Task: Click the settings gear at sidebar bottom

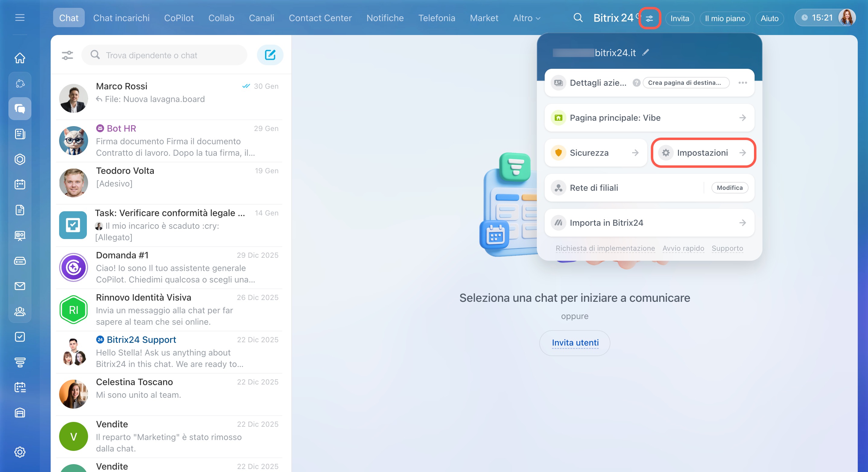Action: (x=20, y=452)
